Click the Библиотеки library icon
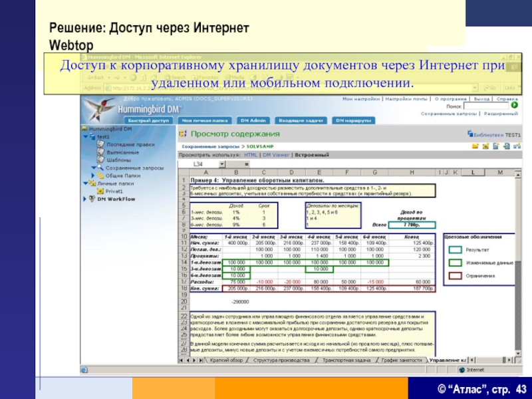Viewport: 532px width, 399px height. point(470,134)
